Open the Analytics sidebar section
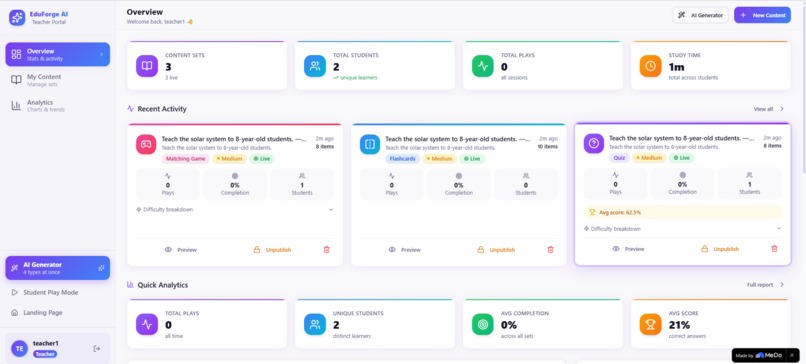The height and width of the screenshot is (364, 806). point(58,106)
